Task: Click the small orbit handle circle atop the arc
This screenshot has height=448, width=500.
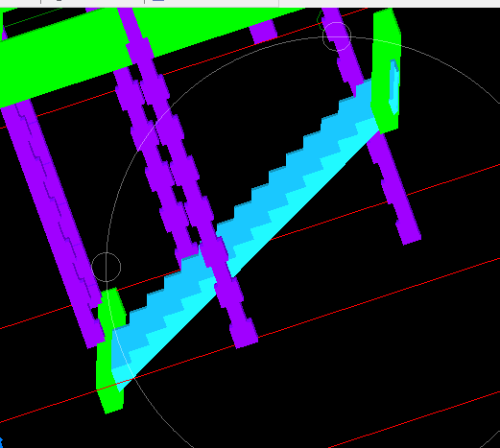Action: (x=337, y=36)
